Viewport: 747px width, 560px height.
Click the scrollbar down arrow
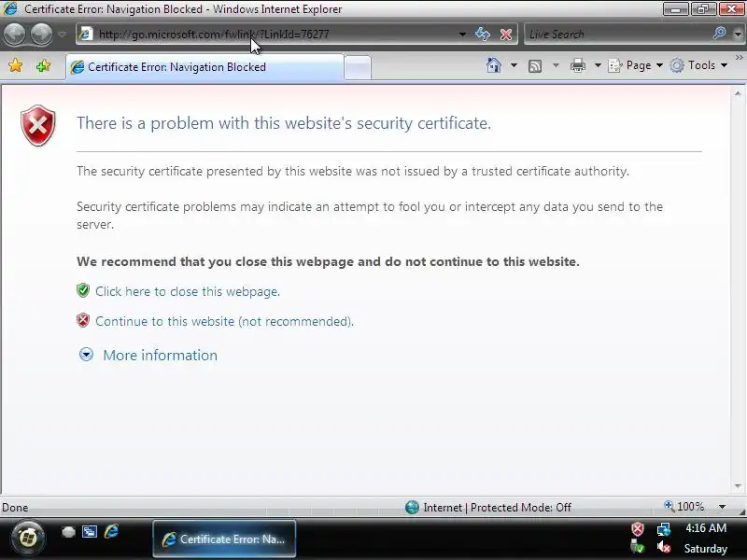point(738,486)
